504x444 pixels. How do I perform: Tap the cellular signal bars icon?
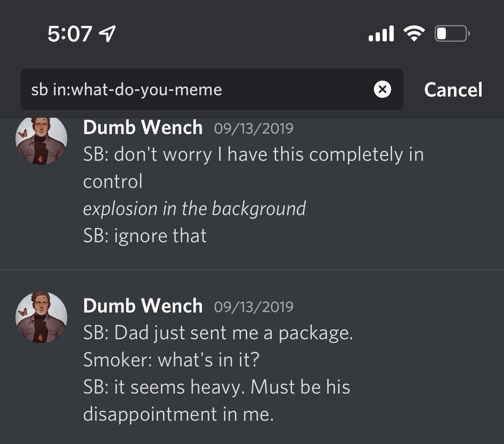tap(381, 34)
